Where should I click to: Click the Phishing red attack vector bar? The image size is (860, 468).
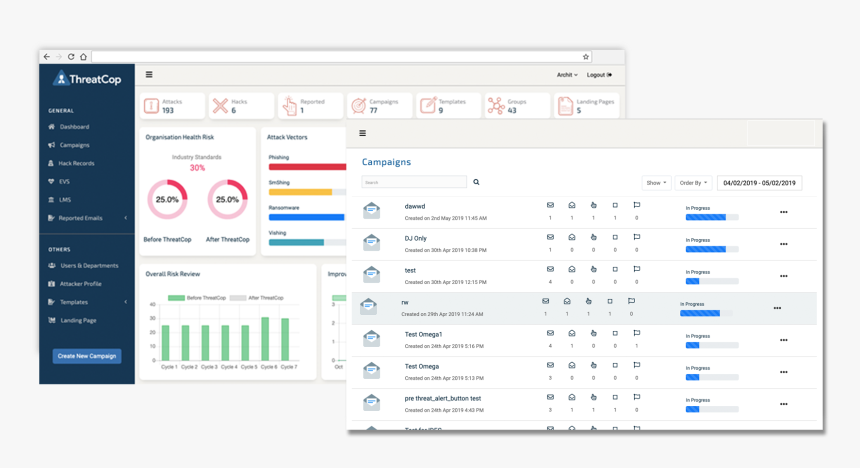coord(307,167)
